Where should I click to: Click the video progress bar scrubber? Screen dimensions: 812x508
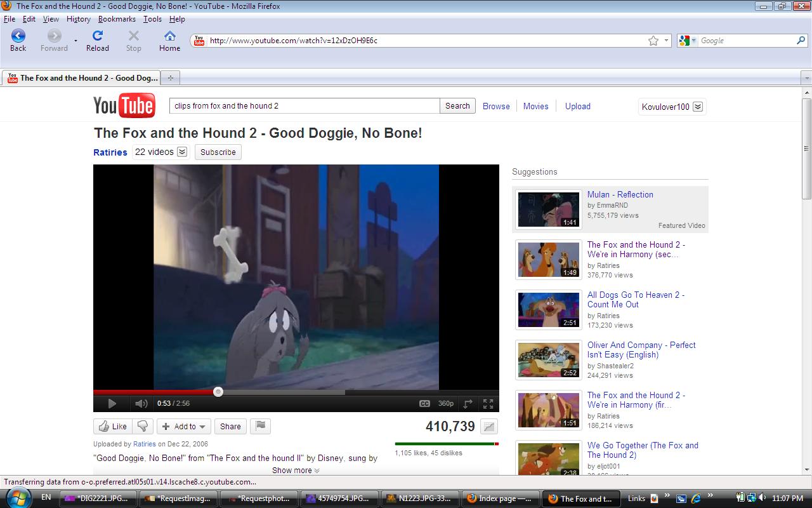tap(218, 392)
